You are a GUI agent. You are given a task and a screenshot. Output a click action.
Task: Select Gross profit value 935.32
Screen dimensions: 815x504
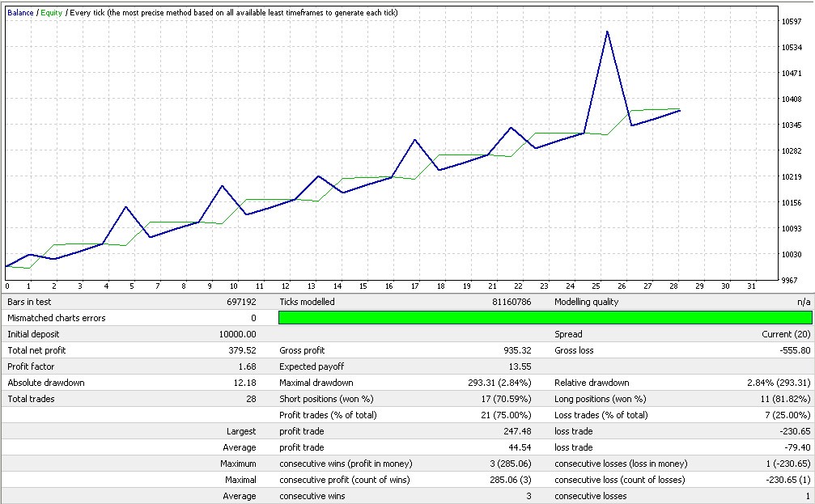pos(517,350)
